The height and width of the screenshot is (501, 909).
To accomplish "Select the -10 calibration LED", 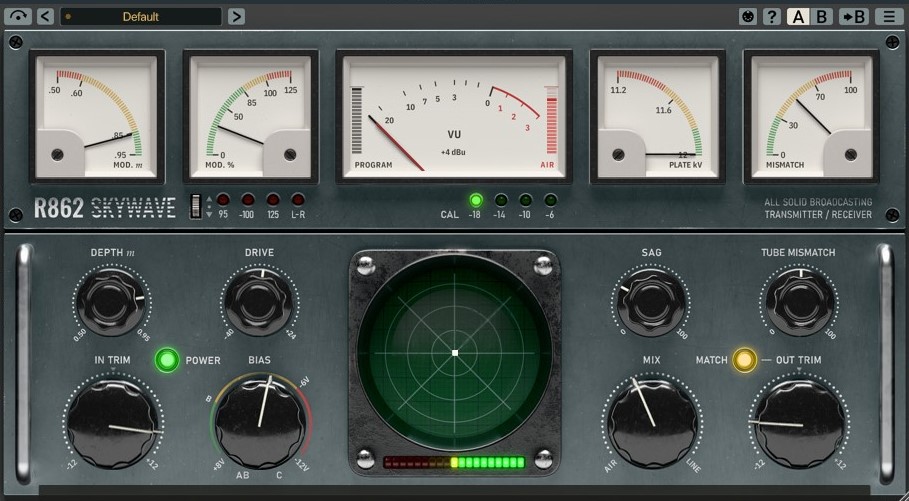I will click(526, 201).
